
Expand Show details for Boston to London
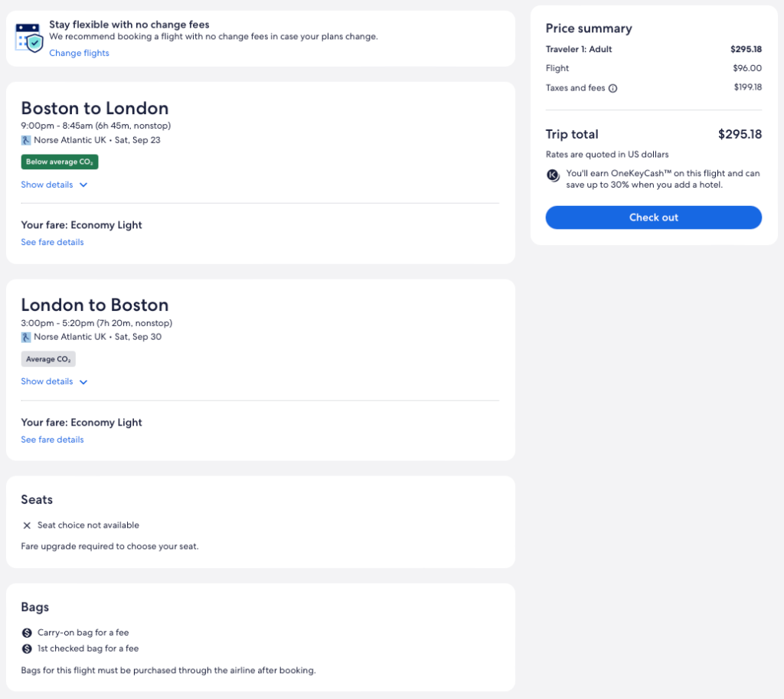point(47,185)
